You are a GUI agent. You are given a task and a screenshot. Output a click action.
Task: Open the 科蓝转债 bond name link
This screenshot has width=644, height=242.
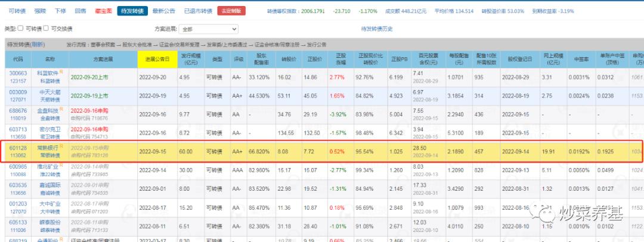tap(50, 81)
